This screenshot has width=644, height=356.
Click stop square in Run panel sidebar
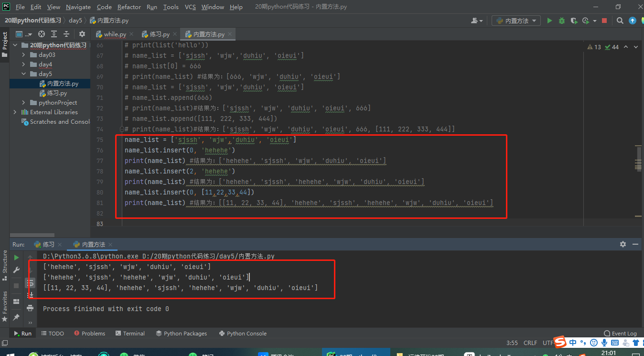[x=16, y=285]
